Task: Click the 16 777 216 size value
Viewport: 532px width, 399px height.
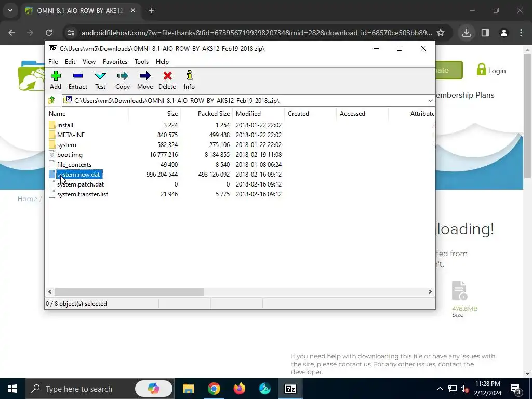Action: pos(164,155)
